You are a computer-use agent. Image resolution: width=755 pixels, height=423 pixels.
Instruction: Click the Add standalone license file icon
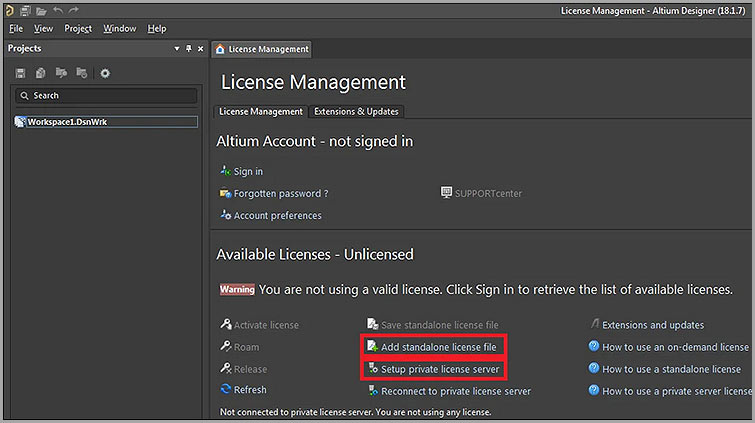click(373, 346)
